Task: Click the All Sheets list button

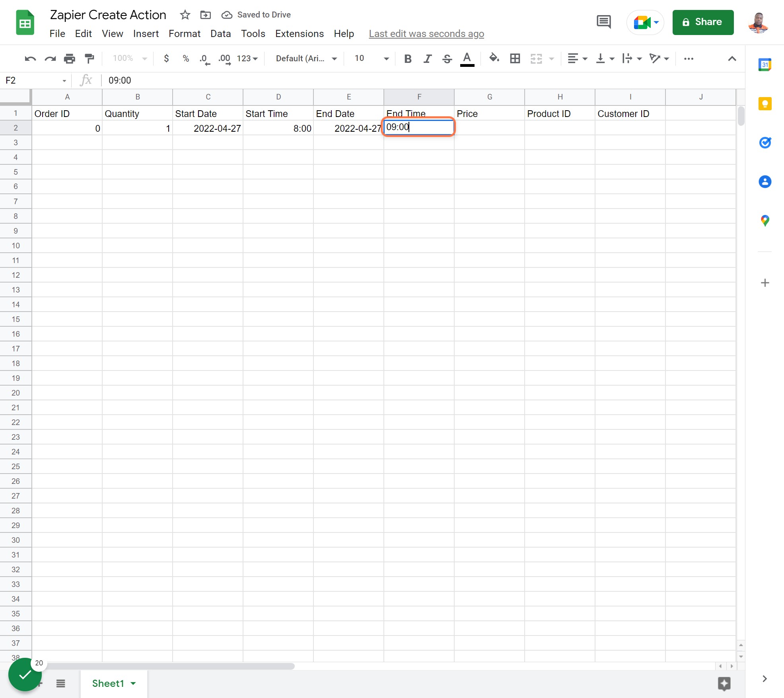Action: (x=60, y=684)
